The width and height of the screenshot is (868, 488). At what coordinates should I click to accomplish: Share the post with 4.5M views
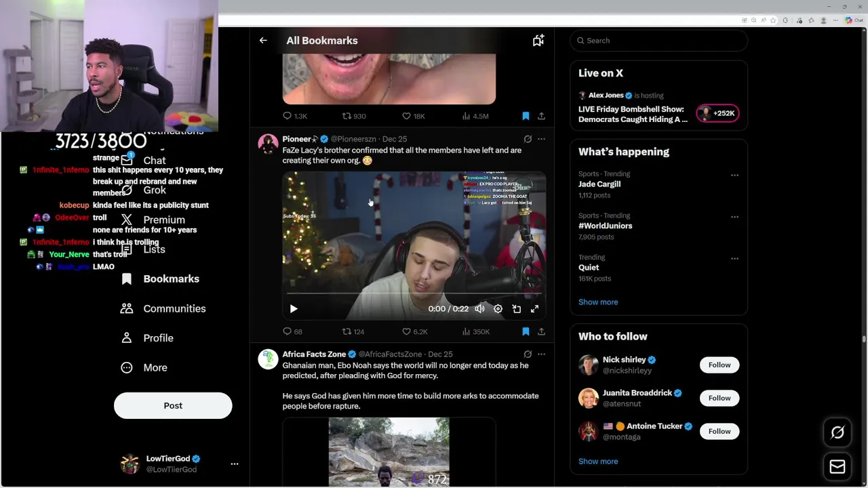pyautogui.click(x=541, y=116)
